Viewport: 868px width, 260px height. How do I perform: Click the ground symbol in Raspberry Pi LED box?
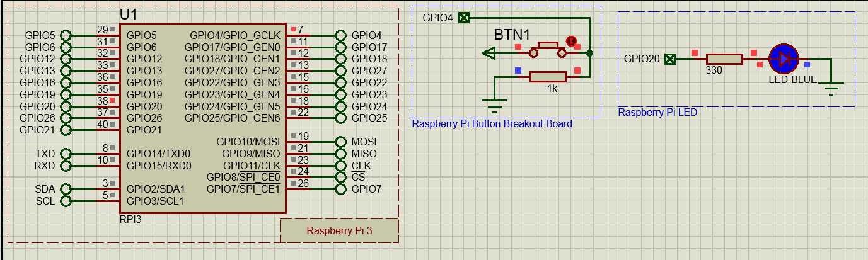pyautogui.click(x=831, y=89)
